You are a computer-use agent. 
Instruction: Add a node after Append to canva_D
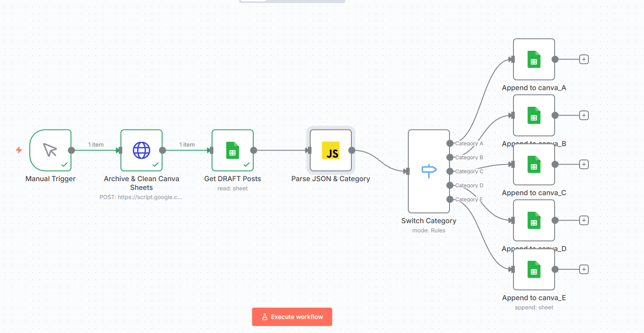click(584, 220)
